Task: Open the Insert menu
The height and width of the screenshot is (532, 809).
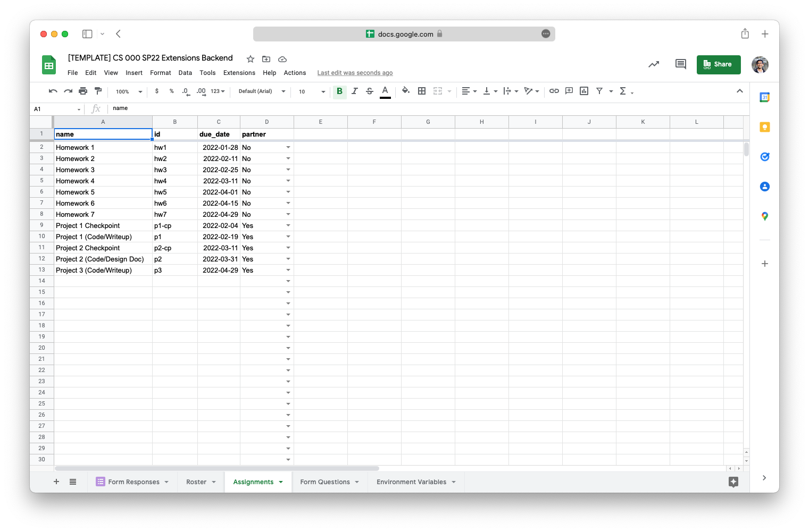Action: point(134,73)
